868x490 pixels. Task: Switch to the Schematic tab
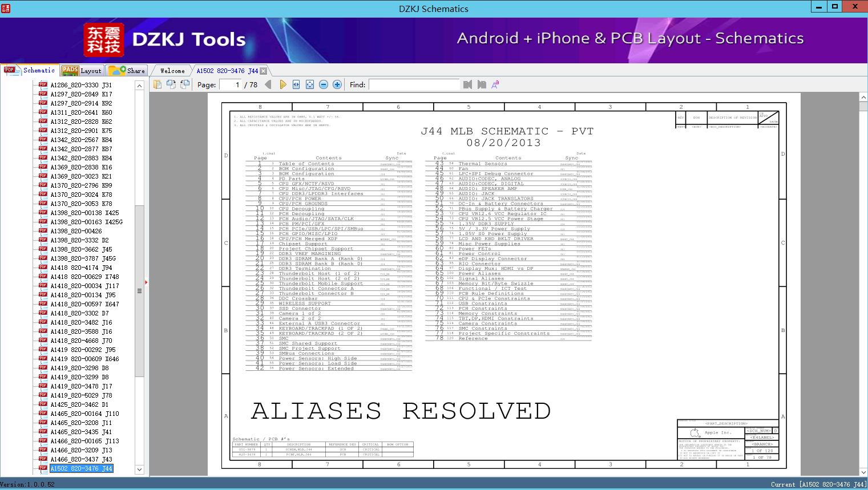coord(30,70)
